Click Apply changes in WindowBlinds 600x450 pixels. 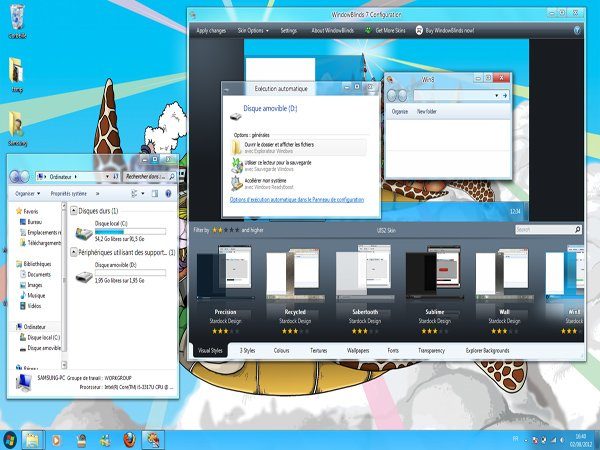(211, 30)
